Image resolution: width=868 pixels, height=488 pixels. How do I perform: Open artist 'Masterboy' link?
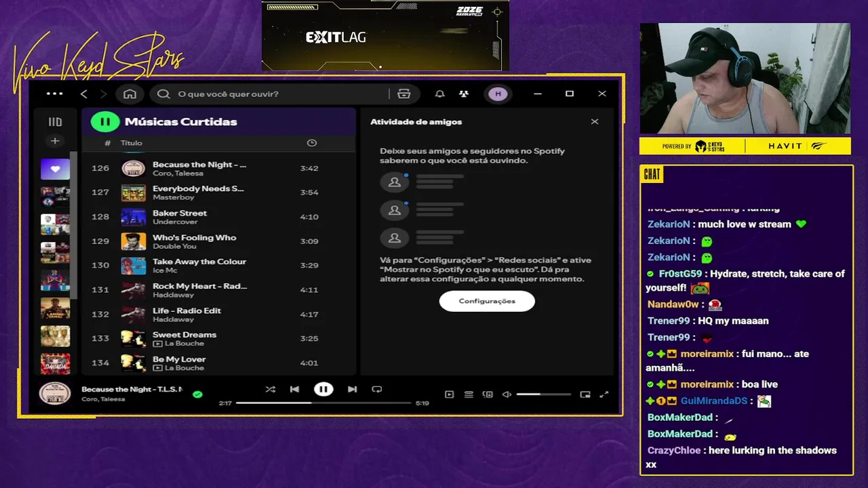click(174, 197)
